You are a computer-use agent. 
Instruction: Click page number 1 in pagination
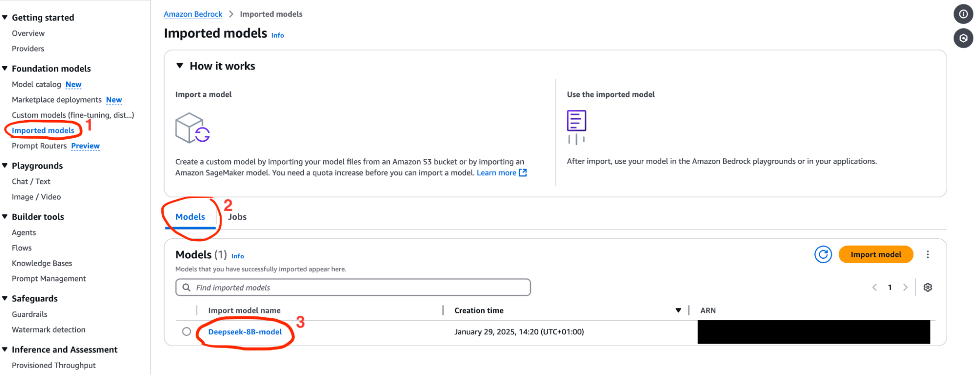(889, 287)
